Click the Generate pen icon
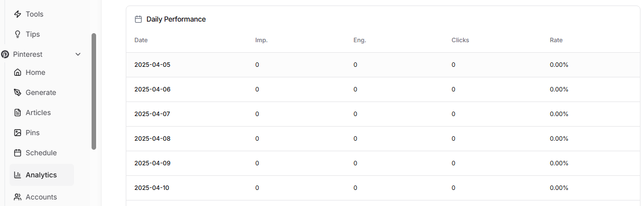The height and width of the screenshot is (206, 644). tap(18, 92)
